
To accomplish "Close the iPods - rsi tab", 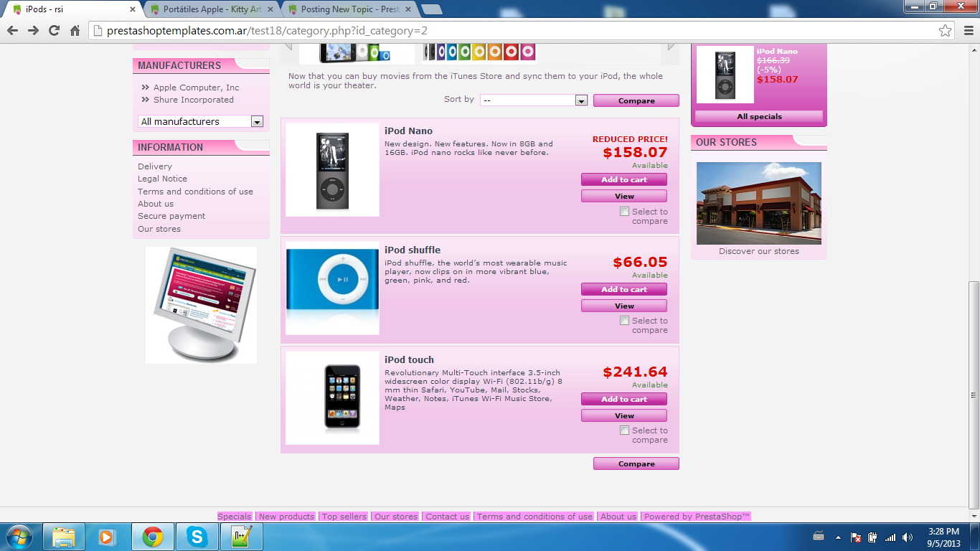I will tap(133, 9).
